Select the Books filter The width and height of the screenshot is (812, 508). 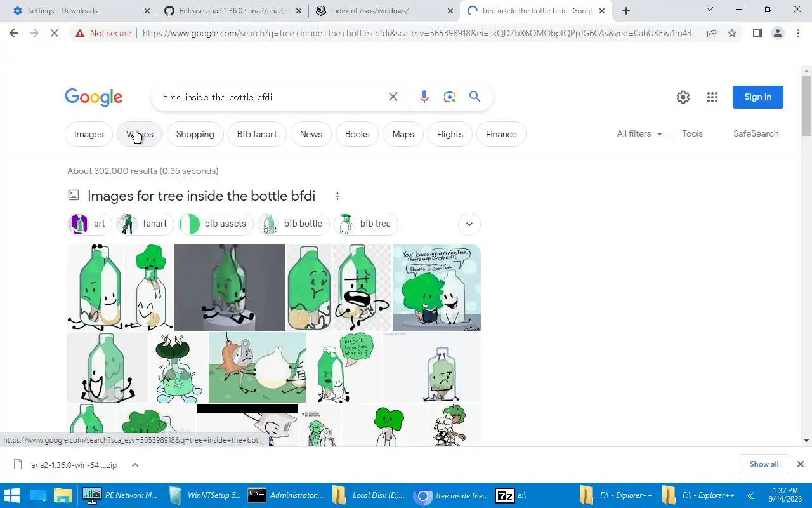click(x=357, y=134)
